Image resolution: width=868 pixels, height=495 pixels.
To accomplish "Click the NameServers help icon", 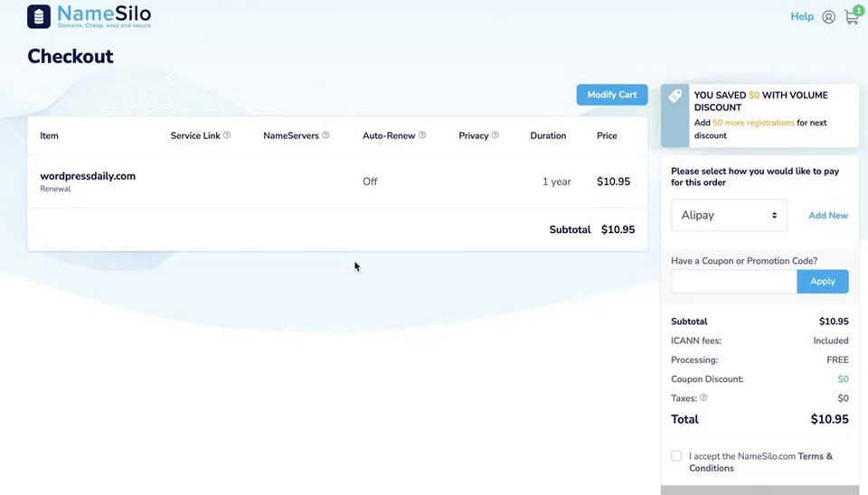I will [325, 135].
